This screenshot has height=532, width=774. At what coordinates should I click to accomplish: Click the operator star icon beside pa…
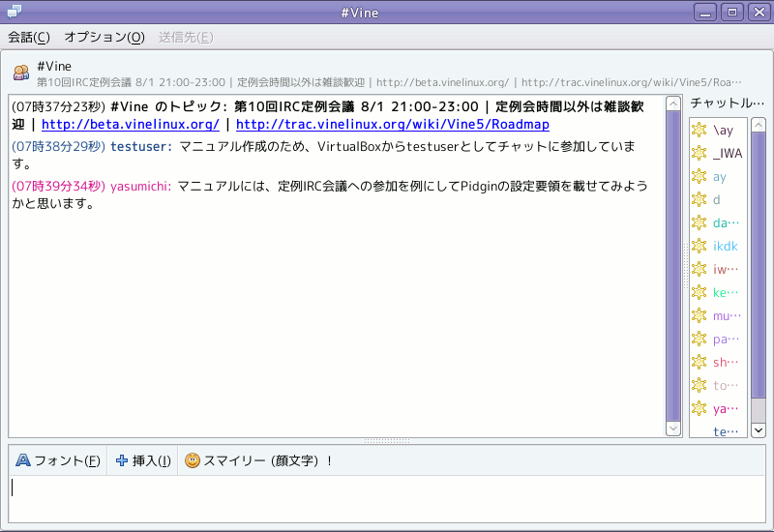699,339
